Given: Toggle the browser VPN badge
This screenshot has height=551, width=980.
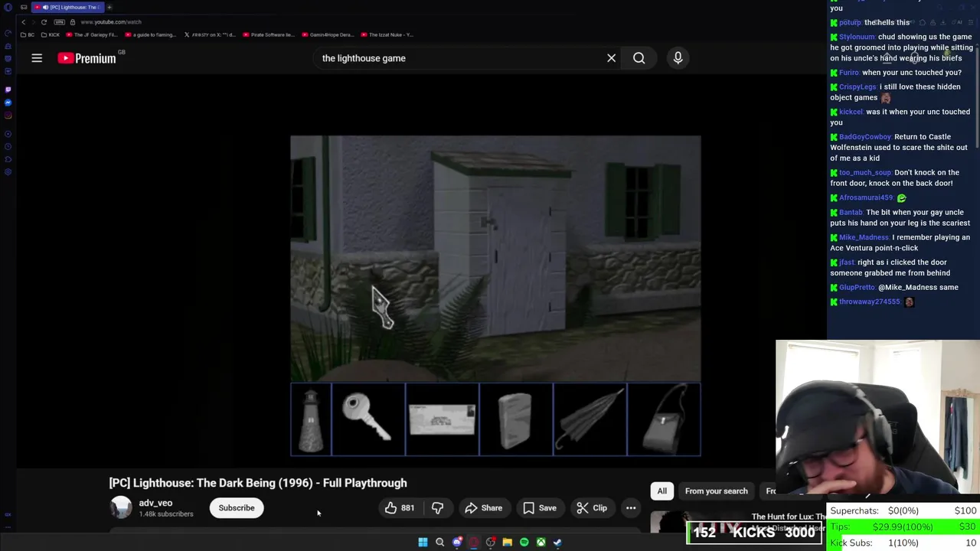Looking at the screenshot, I should (60, 22).
